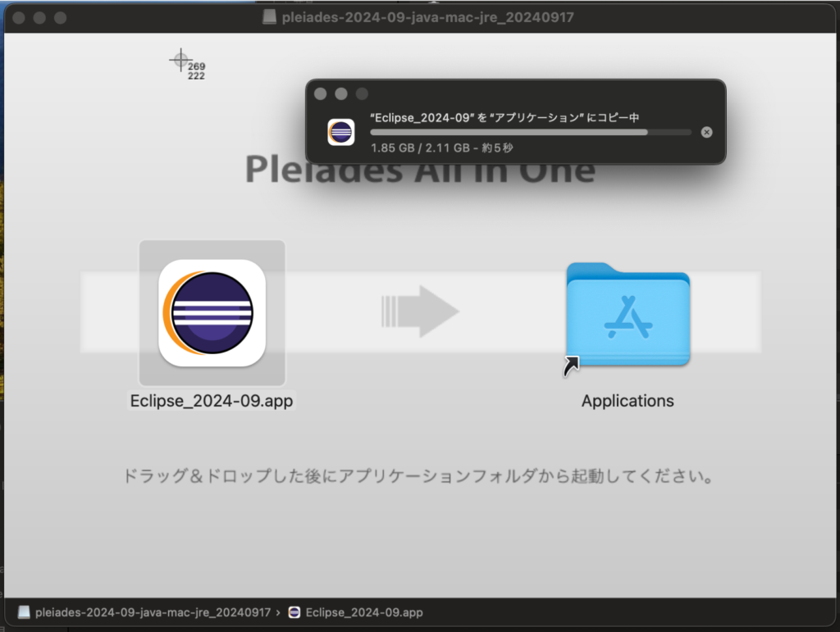Select pleiades-2024-09-java-mac-jre path bar text
This screenshot has width=840, height=632.
pyautogui.click(x=153, y=612)
